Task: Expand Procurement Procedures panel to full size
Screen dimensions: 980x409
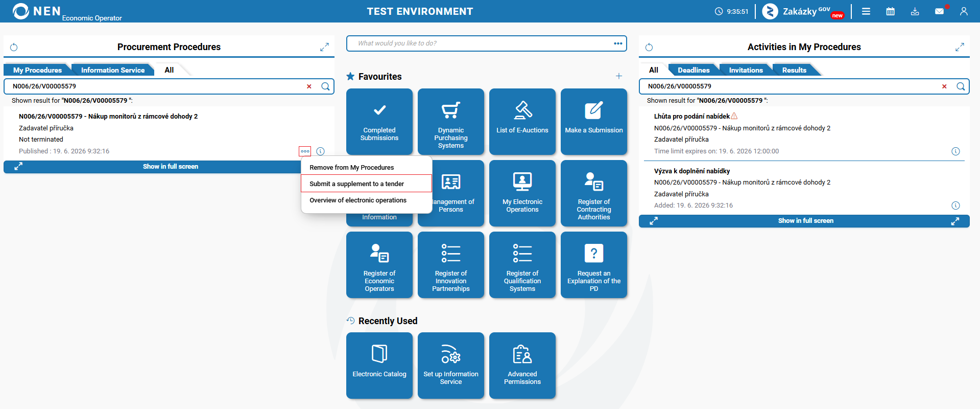Action: (324, 47)
